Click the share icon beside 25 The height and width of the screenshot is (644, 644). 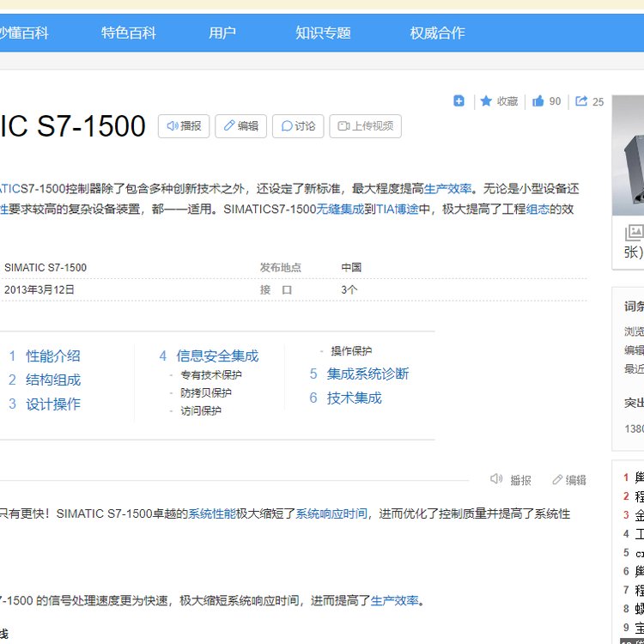tap(581, 101)
